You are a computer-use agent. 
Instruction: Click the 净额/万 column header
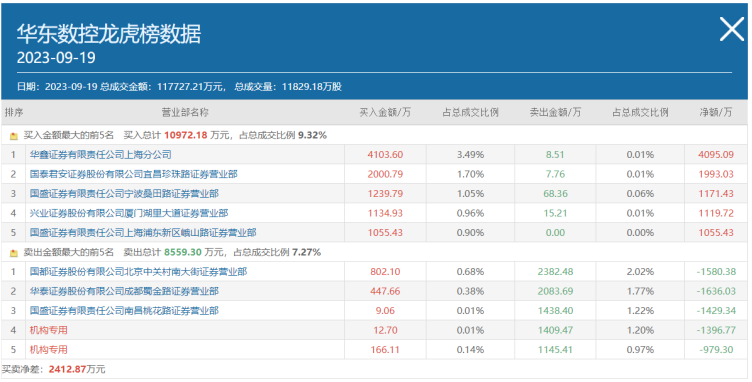point(716,112)
